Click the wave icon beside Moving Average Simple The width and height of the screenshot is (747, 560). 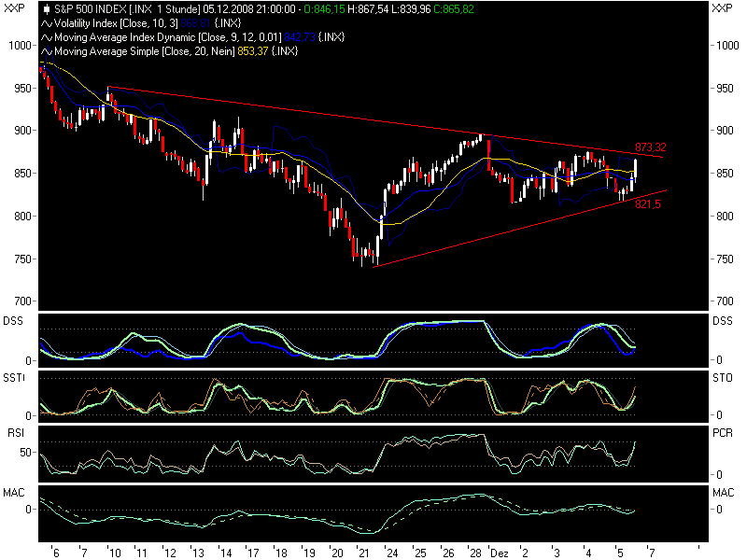point(47,51)
